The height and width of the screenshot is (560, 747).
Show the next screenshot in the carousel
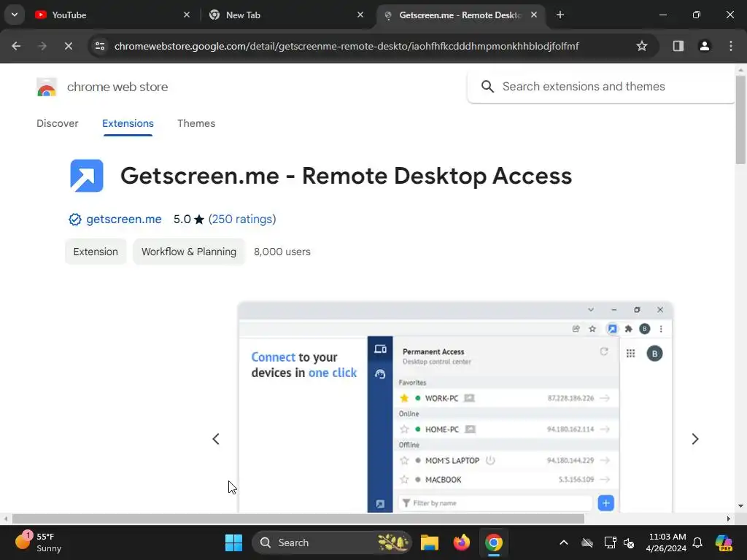(x=695, y=438)
